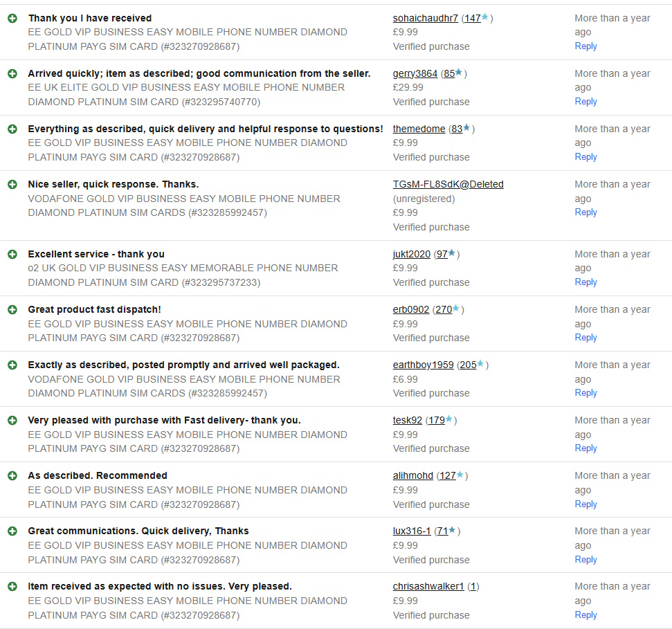Image resolution: width=672 pixels, height=629 pixels.
Task: Click the star icon next to lux316-1's score
Action: pos(452,530)
